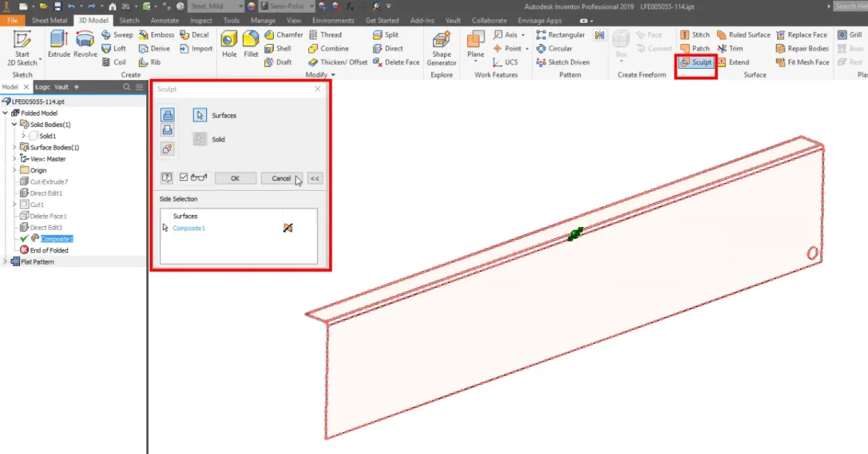The height and width of the screenshot is (454, 868).
Task: Pick the Emboss tool
Action: tap(156, 35)
